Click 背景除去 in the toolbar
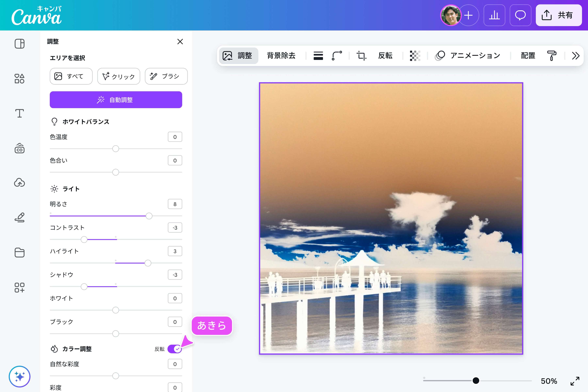This screenshot has width=588, height=392. [281, 56]
